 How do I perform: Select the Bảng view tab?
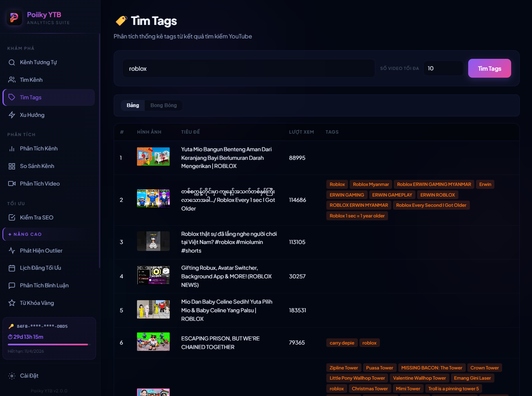point(133,105)
